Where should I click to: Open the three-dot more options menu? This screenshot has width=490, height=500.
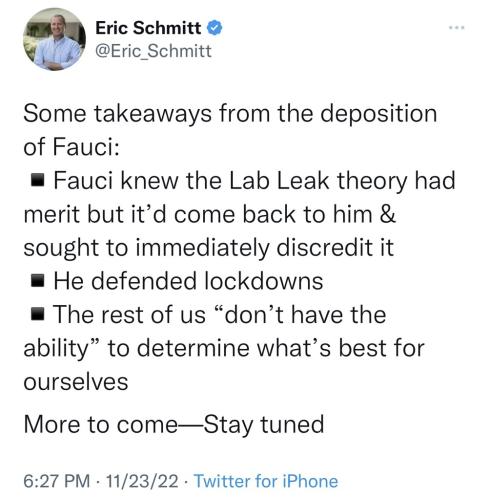(456, 28)
